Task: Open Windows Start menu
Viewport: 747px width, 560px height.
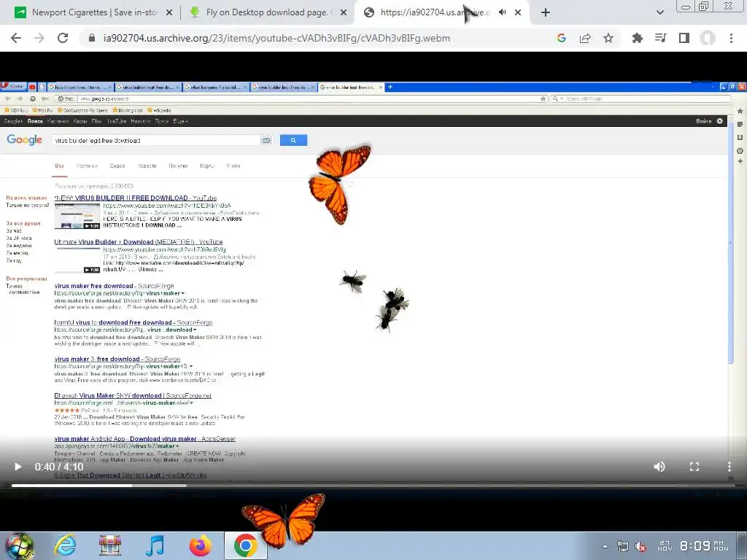Action: [20, 545]
